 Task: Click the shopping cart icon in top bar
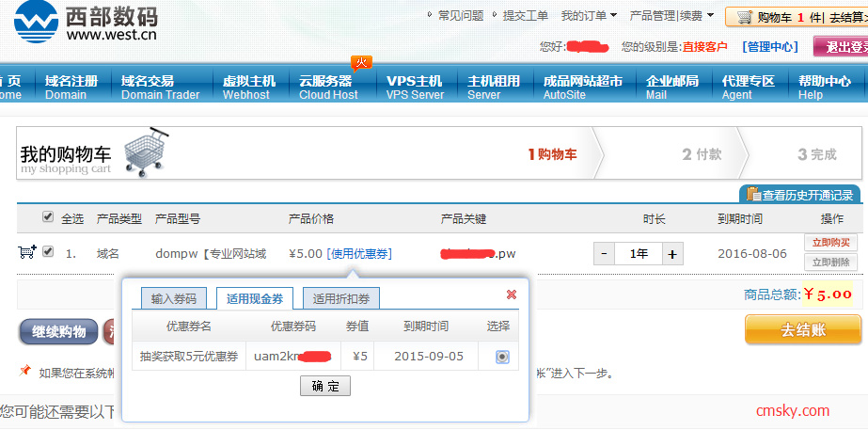(x=743, y=17)
